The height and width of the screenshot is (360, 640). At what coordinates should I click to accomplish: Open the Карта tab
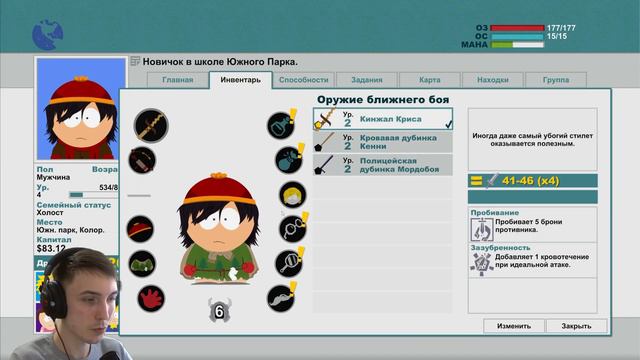click(430, 80)
